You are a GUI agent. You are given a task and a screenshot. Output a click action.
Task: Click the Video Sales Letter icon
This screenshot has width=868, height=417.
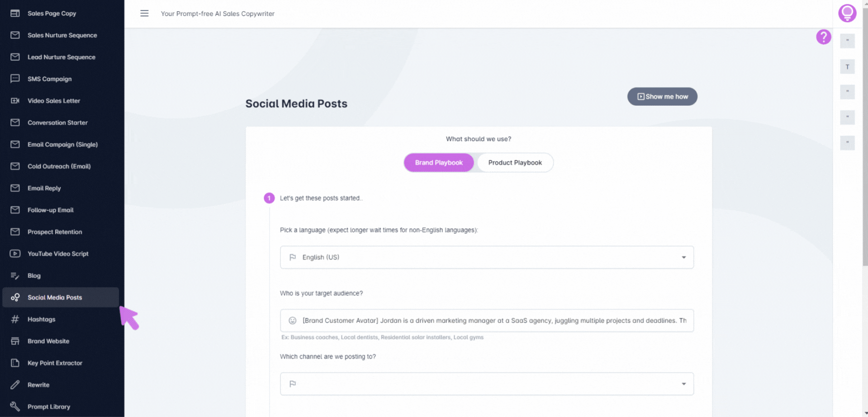click(x=15, y=101)
